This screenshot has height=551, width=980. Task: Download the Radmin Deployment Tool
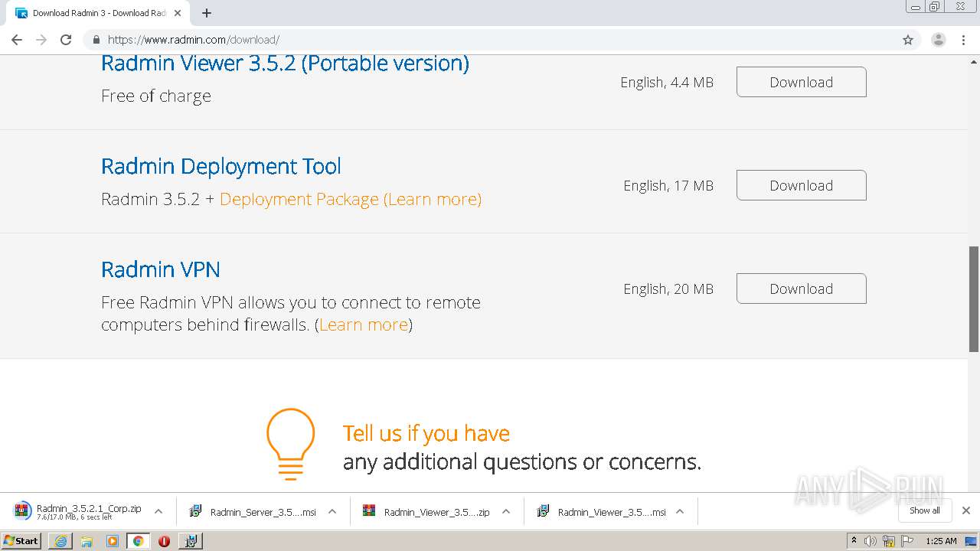click(x=802, y=185)
